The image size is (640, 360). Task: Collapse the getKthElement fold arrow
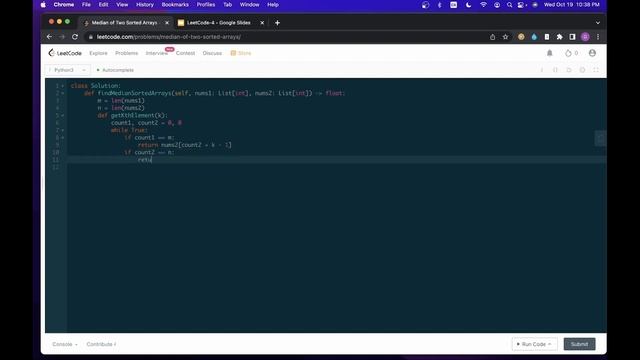pos(62,116)
